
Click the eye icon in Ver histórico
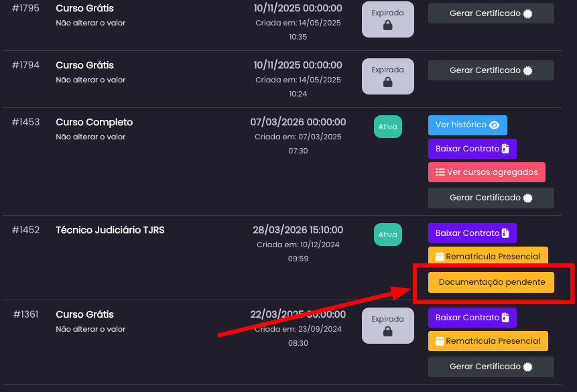495,125
